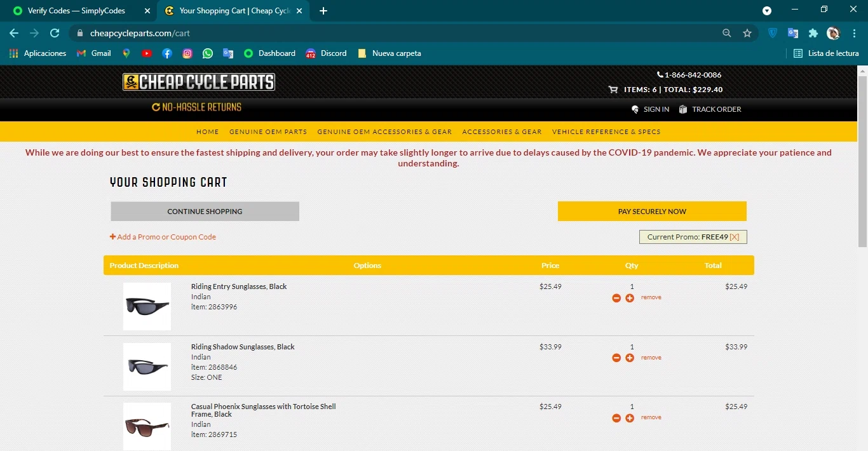Open Google Maps bookmark icon
Screen dimensions: 868x451
(x=126, y=53)
